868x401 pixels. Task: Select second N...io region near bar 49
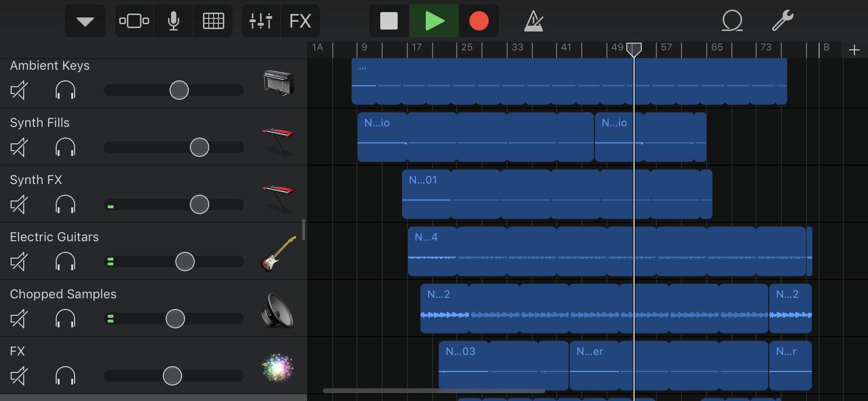tap(651, 137)
